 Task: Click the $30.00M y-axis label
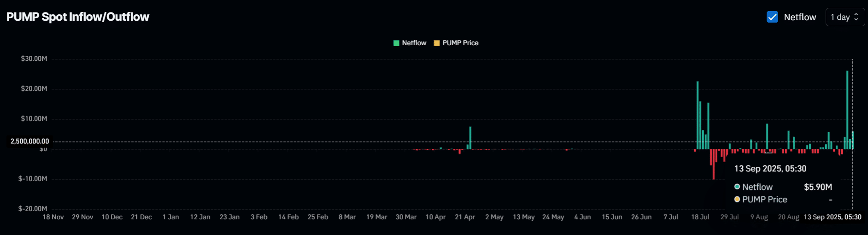pos(34,59)
